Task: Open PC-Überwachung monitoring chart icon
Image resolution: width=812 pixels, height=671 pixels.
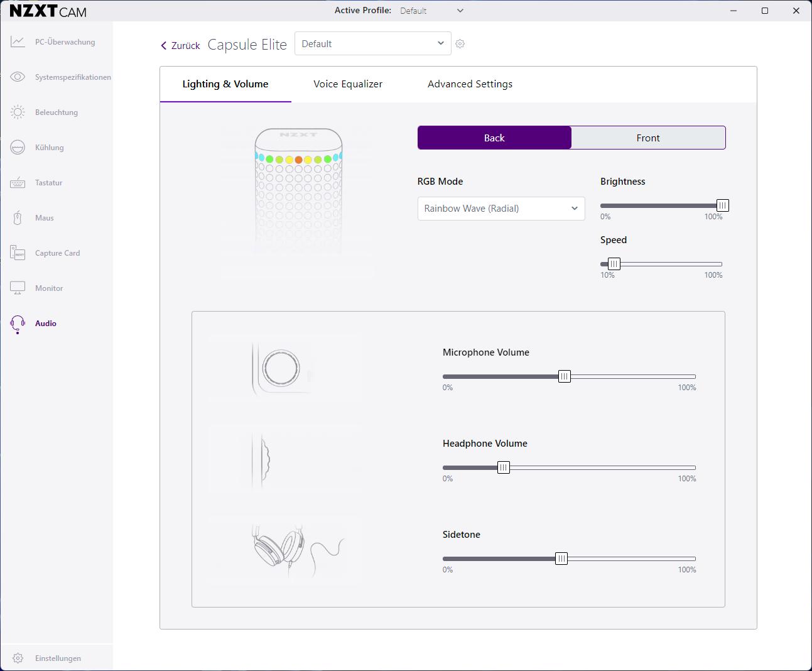Action: pos(18,42)
